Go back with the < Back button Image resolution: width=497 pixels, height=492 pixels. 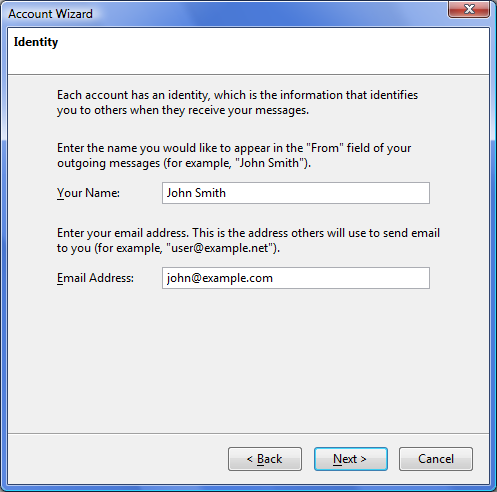click(x=265, y=459)
